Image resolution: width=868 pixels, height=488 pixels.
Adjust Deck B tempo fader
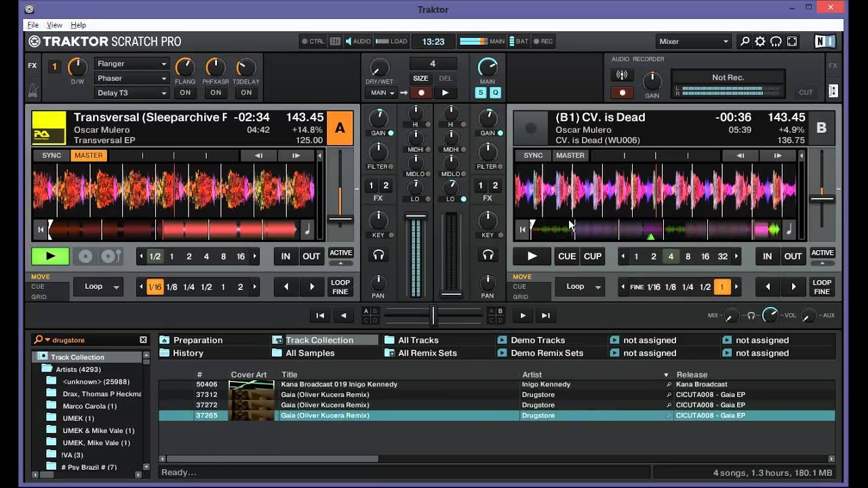(821, 199)
